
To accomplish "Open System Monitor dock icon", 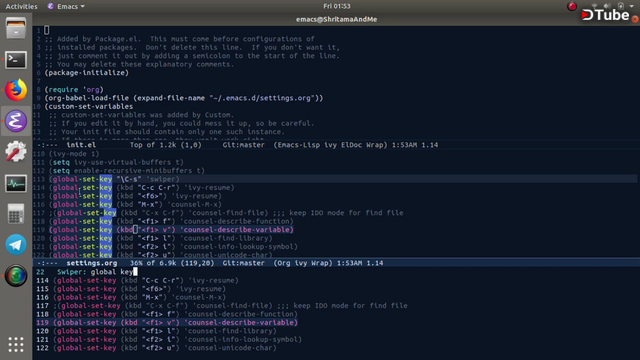I will [x=16, y=183].
